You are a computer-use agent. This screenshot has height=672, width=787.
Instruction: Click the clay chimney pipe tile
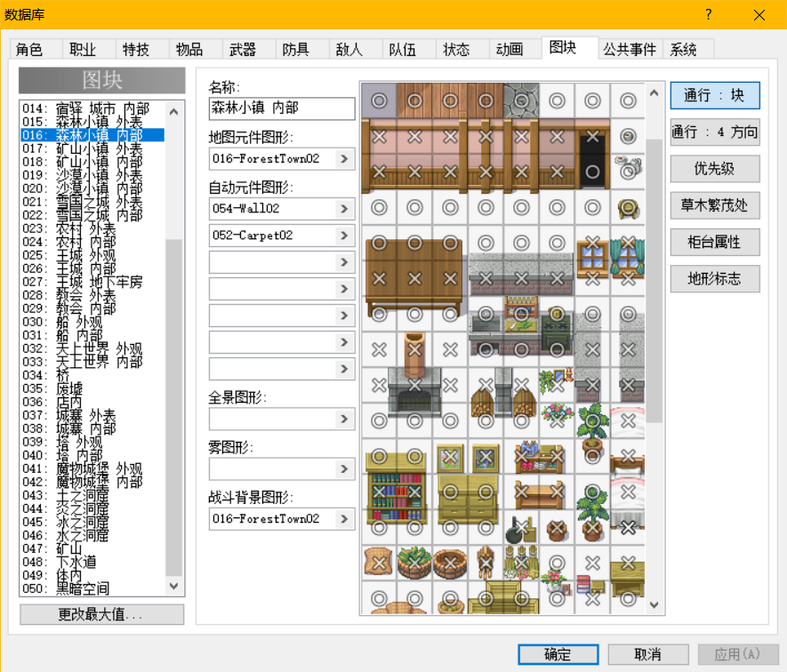414,353
